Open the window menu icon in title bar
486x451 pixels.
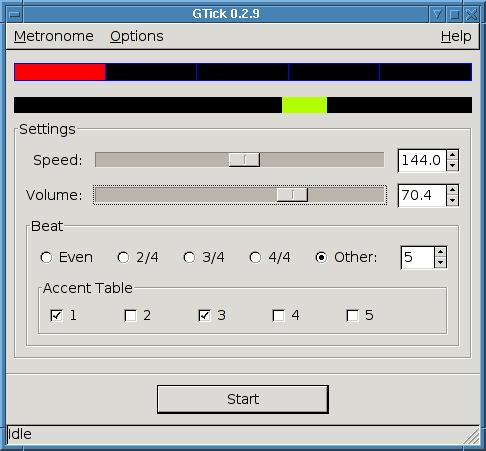pos(14,14)
